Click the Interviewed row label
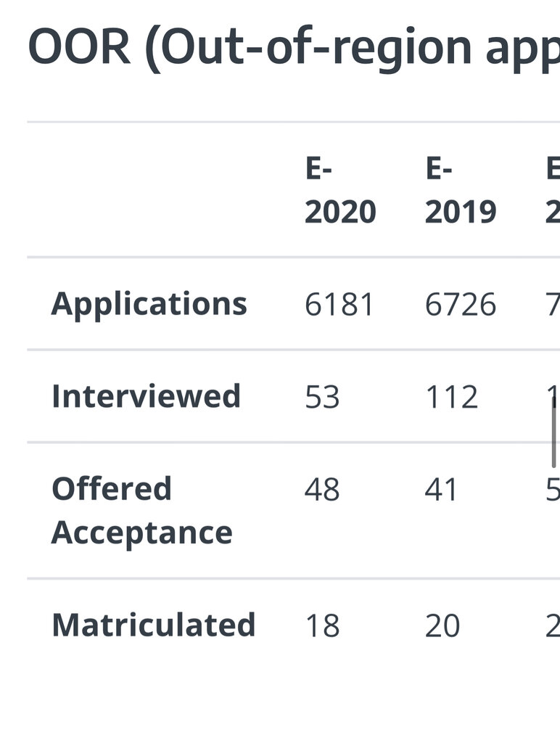The height and width of the screenshot is (743, 560). [146, 396]
